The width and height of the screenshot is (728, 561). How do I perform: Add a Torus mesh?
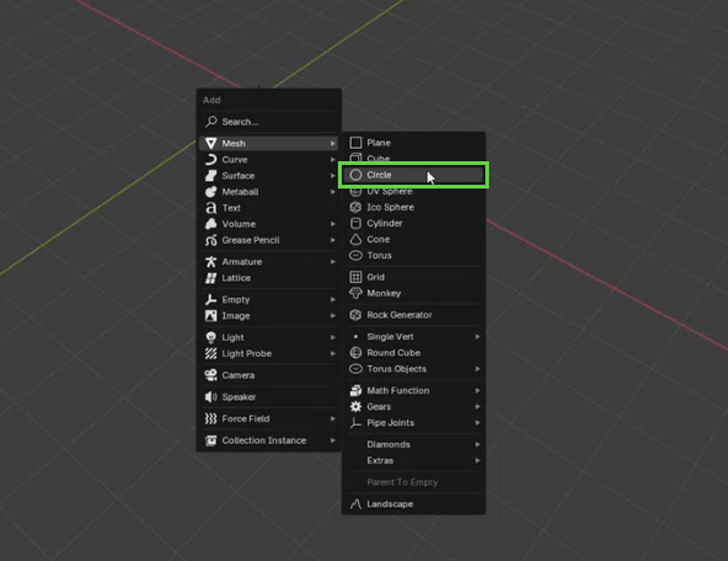(x=414, y=255)
